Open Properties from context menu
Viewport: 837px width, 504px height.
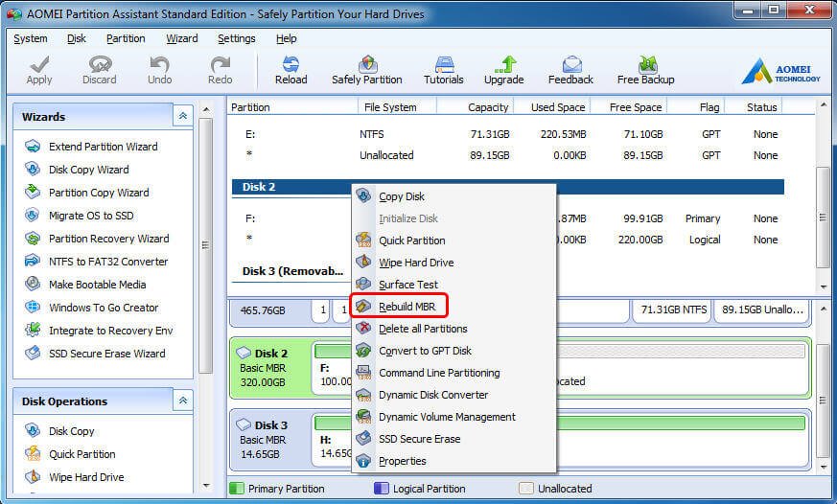pos(453,461)
